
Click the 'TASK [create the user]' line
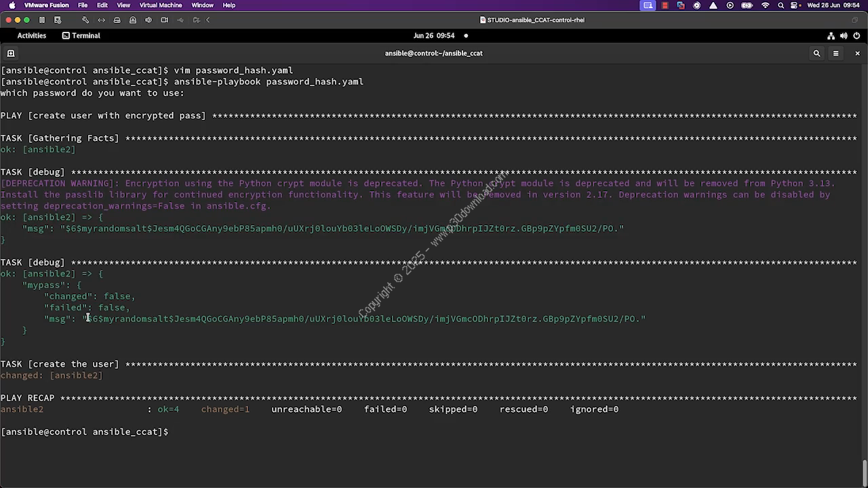pyautogui.click(x=429, y=364)
